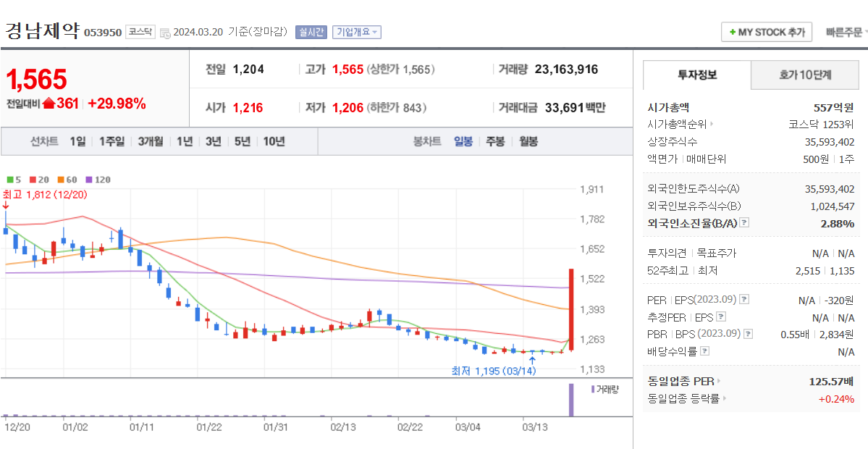
Task: Click the 동일업종 등락률 value +0.24%
Action: 836,398
